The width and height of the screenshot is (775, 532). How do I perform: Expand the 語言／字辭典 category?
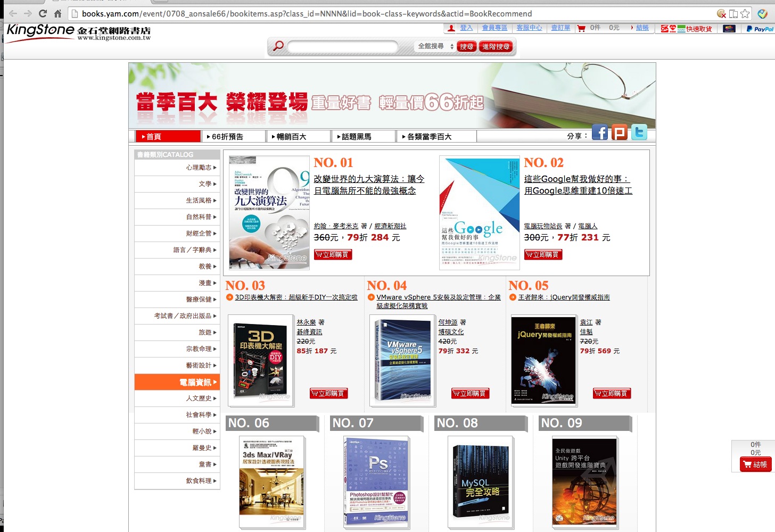[177, 250]
